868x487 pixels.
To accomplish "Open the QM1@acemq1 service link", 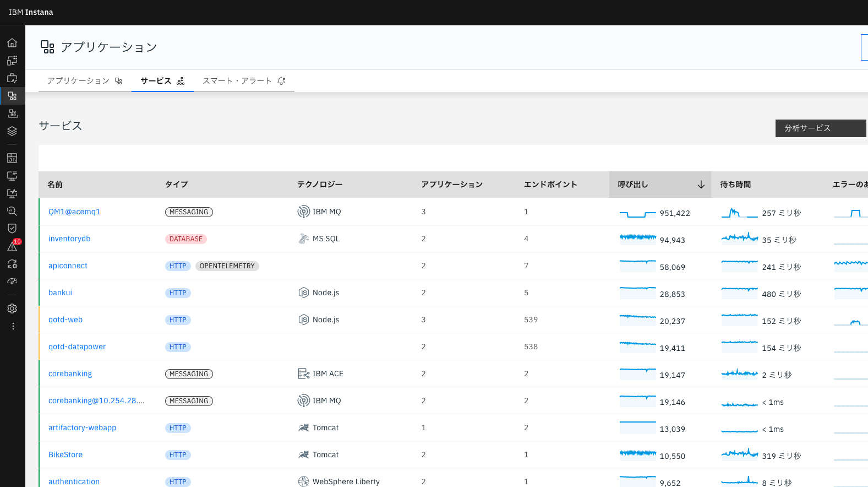I will [74, 212].
